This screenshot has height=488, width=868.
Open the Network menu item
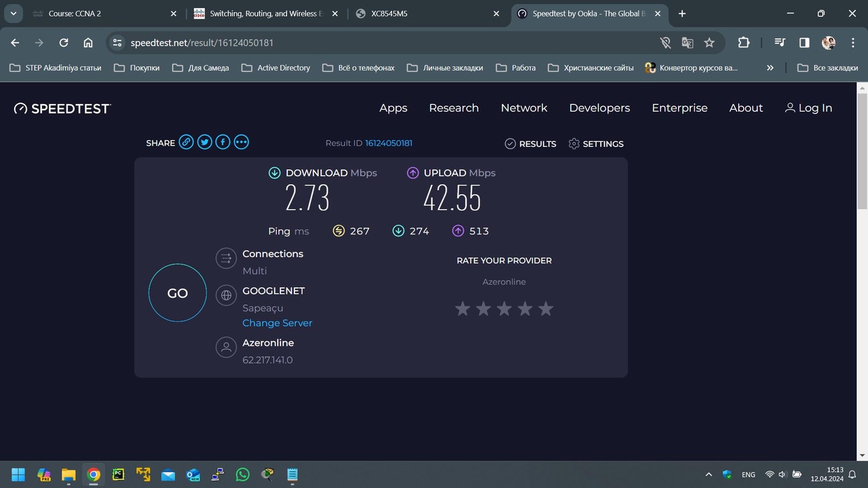pyautogui.click(x=524, y=108)
